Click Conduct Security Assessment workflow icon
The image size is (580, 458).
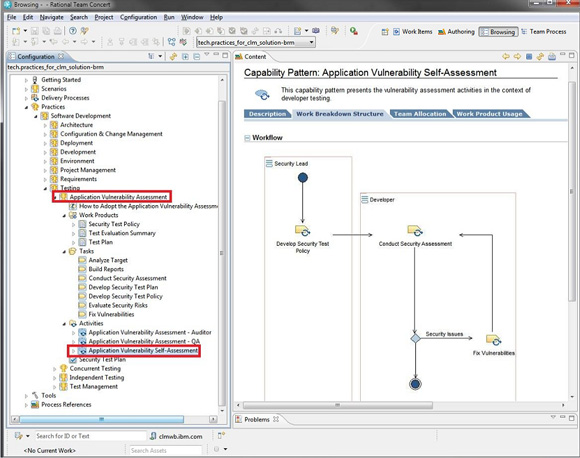tap(415, 230)
